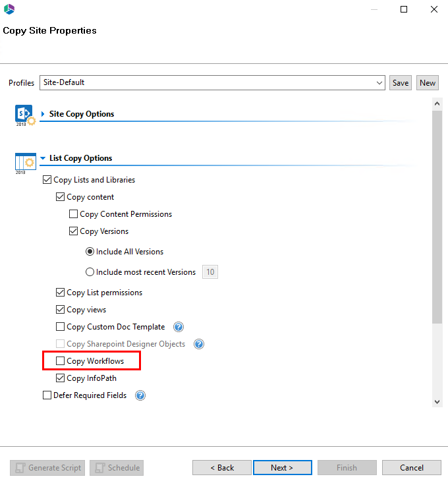Click the List Copy Options list icon

click(x=25, y=161)
